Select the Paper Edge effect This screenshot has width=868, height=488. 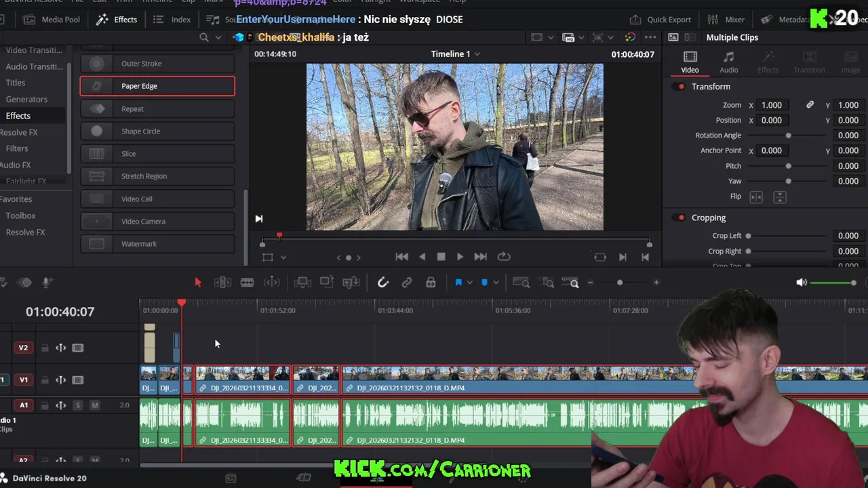point(157,86)
